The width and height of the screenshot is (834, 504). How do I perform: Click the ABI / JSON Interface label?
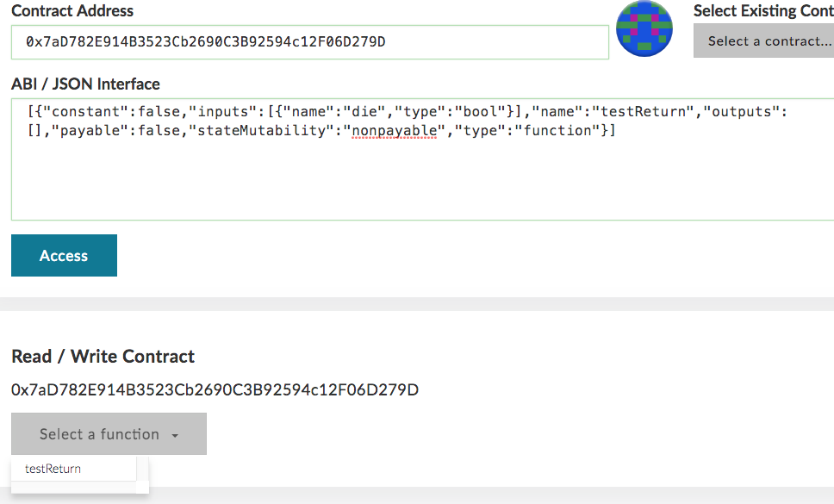tap(84, 84)
